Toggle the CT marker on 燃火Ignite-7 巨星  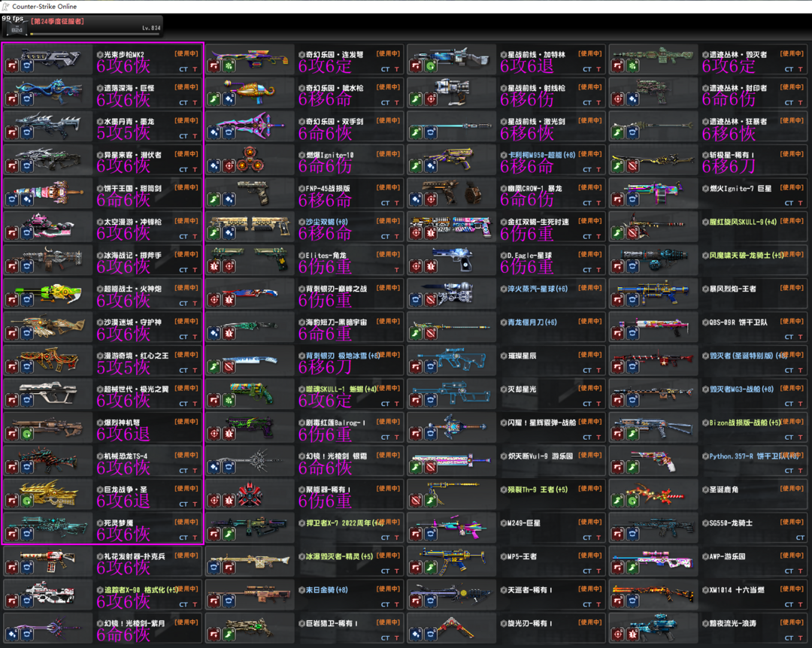pos(789,203)
